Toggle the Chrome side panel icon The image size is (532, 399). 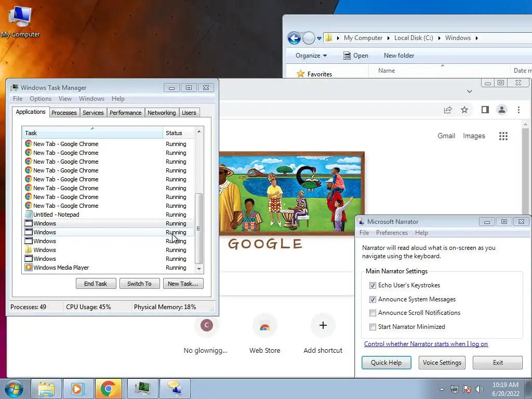[x=485, y=110]
